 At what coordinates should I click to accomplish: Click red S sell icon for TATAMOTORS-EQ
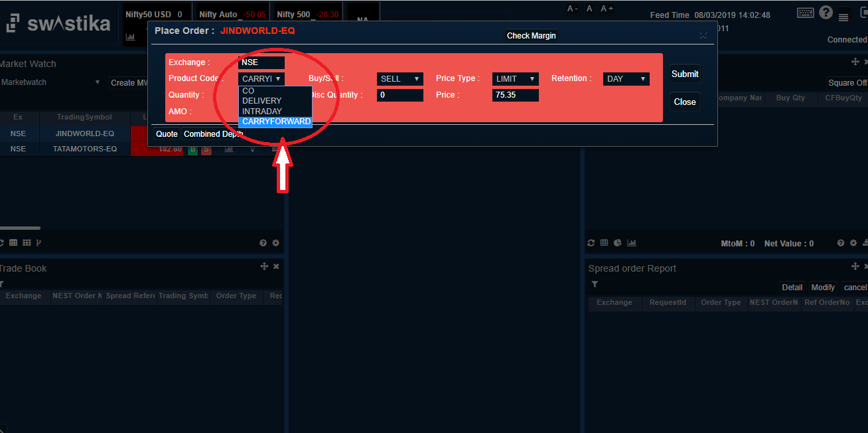point(206,149)
